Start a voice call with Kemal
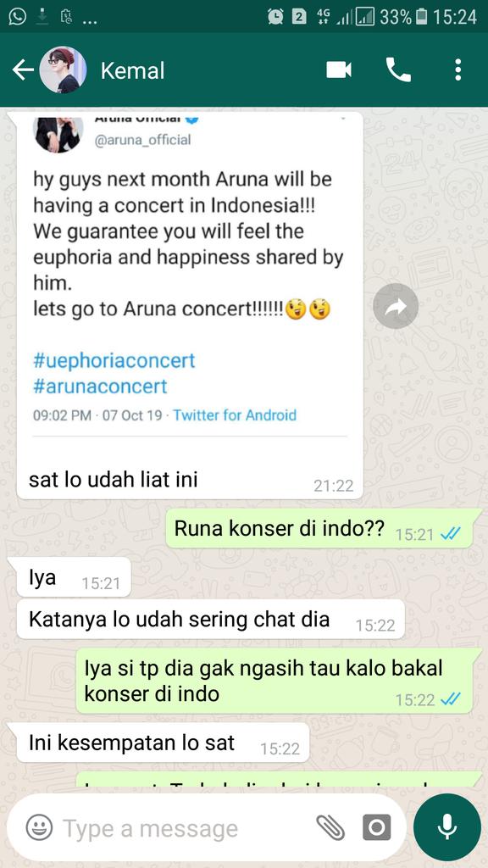This screenshot has width=488, height=868. pyautogui.click(x=398, y=70)
